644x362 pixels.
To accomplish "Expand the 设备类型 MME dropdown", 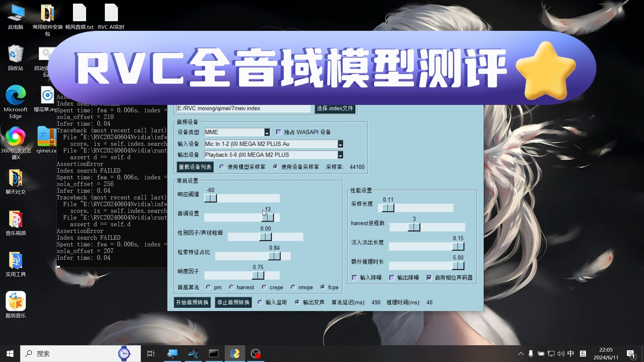I will point(267,132).
